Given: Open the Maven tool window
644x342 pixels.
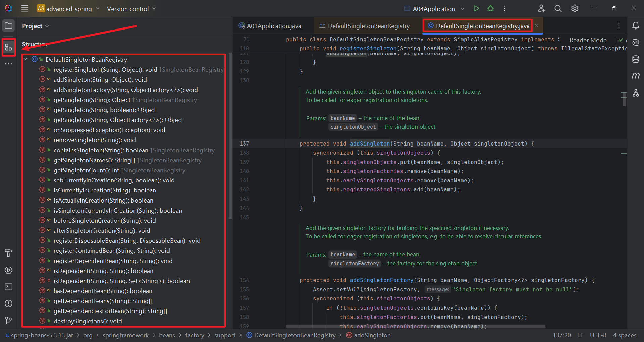Looking at the screenshot, I should click(636, 76).
